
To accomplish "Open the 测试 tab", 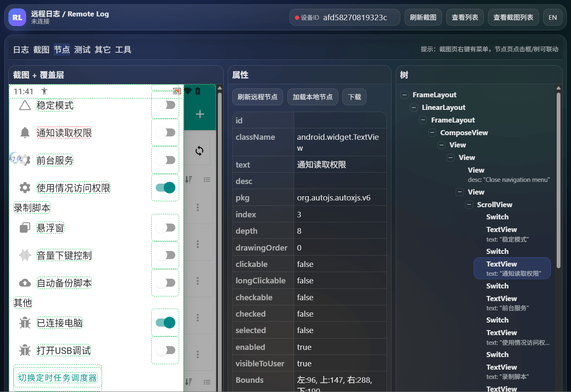I will coord(82,50).
